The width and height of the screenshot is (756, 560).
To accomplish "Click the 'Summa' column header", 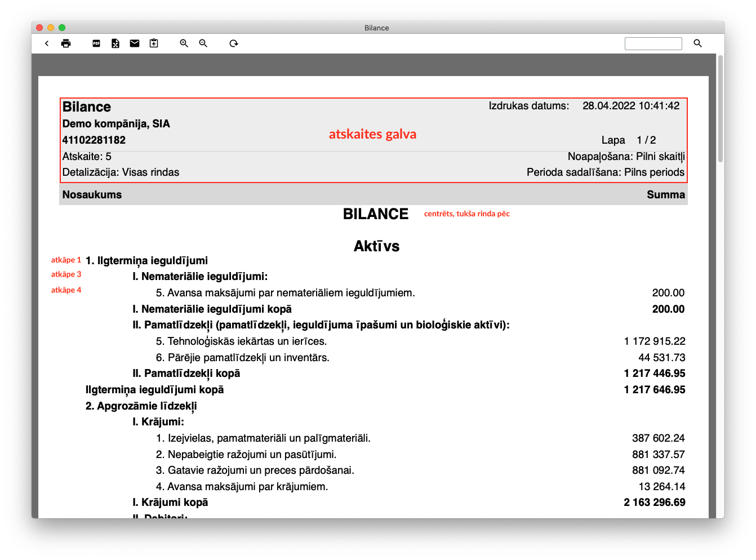I will click(666, 195).
